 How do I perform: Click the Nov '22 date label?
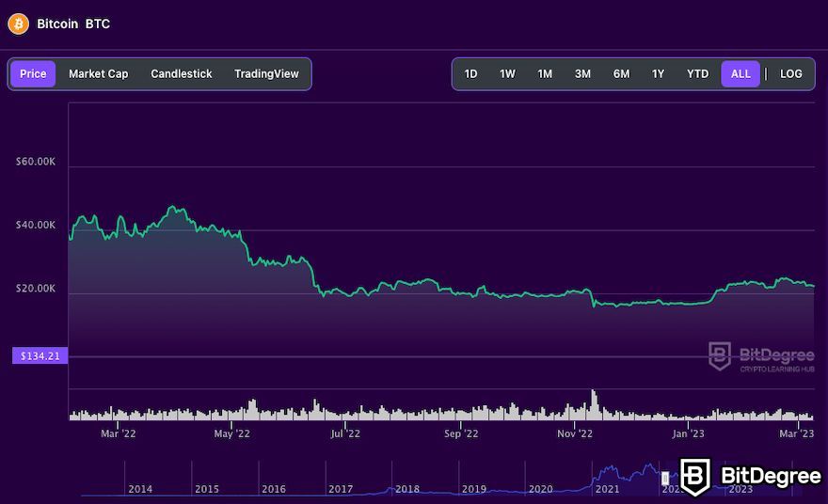[x=575, y=433]
